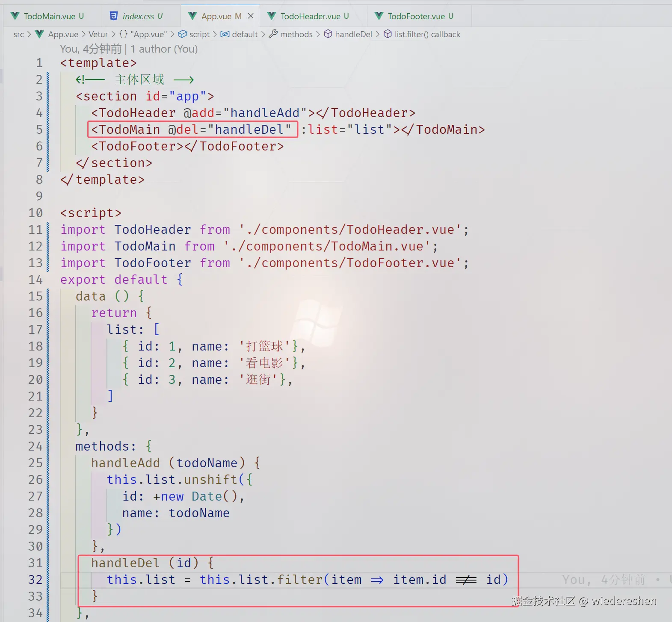This screenshot has width=672, height=622.
Task: Click 'handleAdd (todoName)' method definition
Action: pos(169,463)
